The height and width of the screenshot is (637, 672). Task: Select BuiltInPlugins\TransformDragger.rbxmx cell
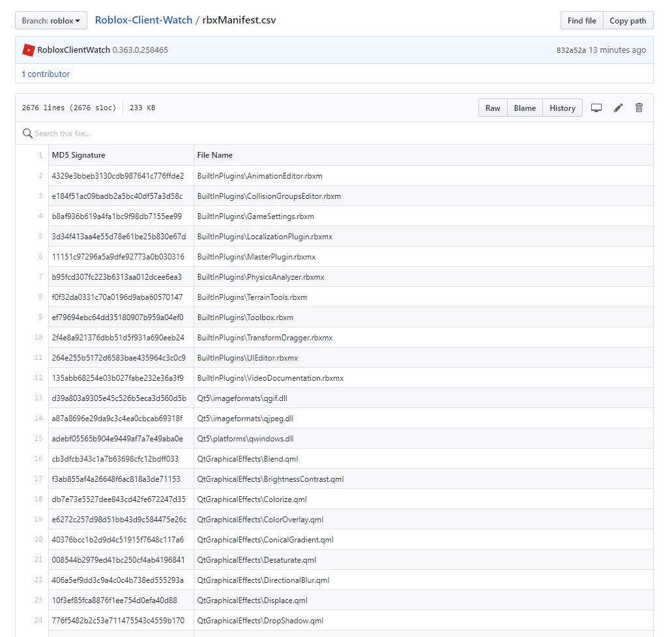pyautogui.click(x=424, y=337)
